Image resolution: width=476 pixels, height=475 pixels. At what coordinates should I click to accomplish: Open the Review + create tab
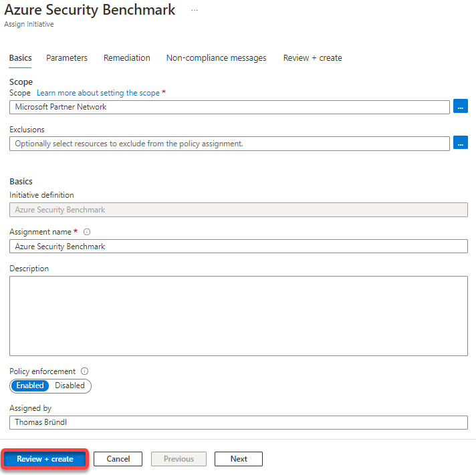click(x=313, y=58)
